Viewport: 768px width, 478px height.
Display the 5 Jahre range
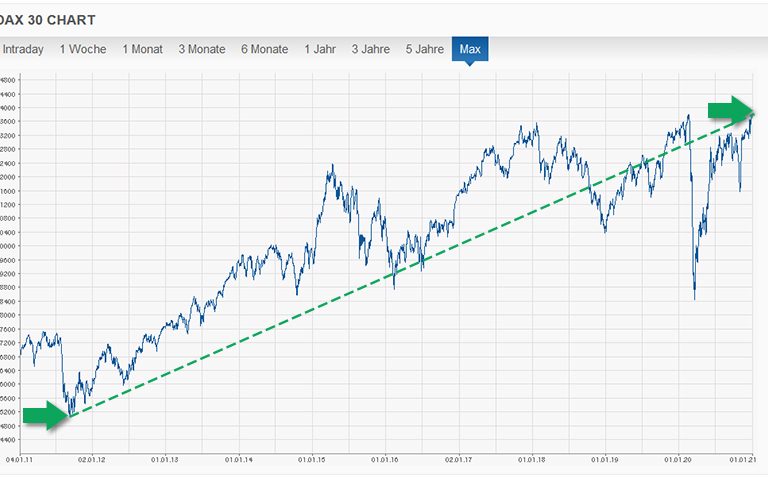[x=424, y=49]
